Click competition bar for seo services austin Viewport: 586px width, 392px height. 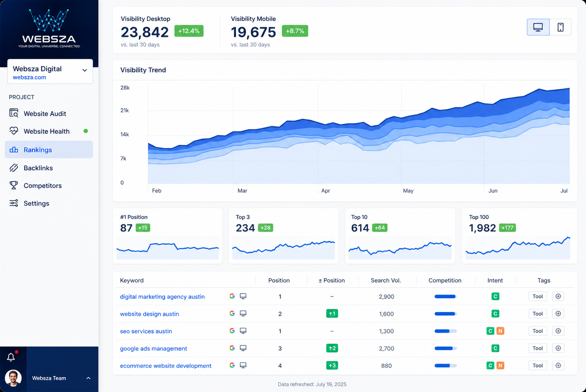(x=445, y=331)
